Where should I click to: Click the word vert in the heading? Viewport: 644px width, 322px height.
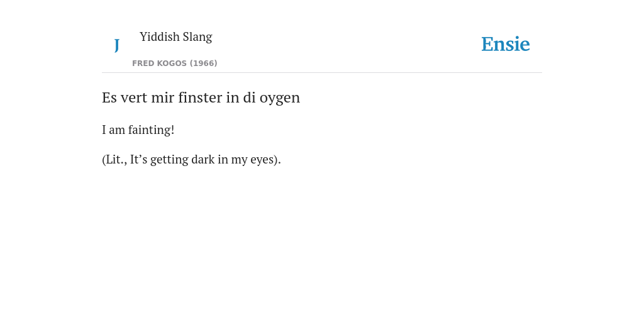point(134,97)
